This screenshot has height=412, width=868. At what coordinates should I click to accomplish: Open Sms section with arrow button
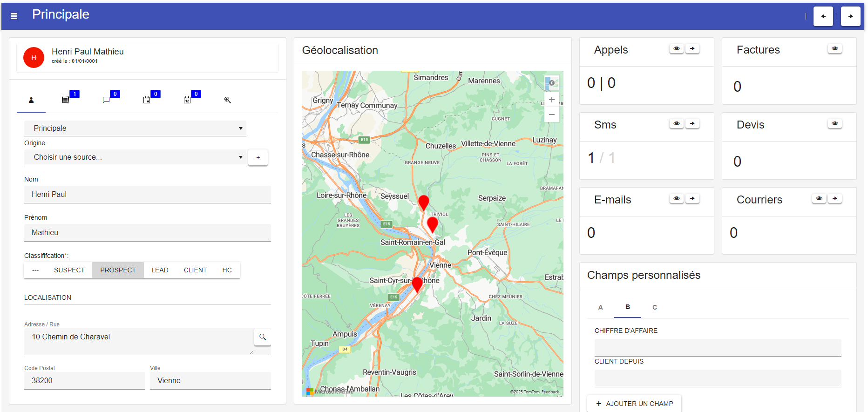coord(692,124)
